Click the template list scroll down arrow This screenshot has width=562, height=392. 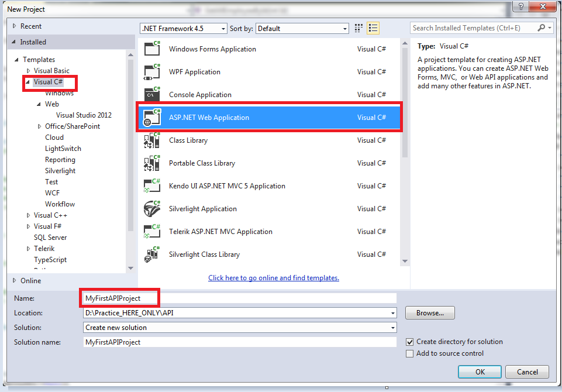[x=405, y=261]
